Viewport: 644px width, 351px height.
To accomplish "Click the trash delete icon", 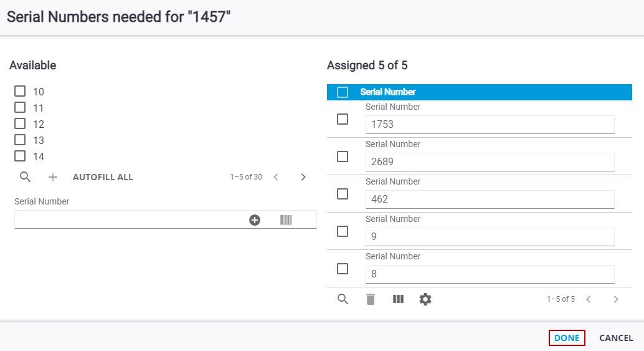I will tap(371, 299).
